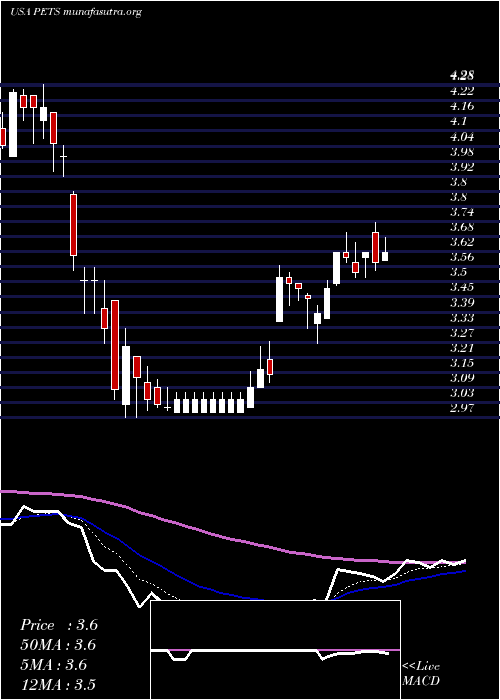Screen dimensions: 500x700
Task: Click the 3.15 price axis label
Action: pos(461,363)
